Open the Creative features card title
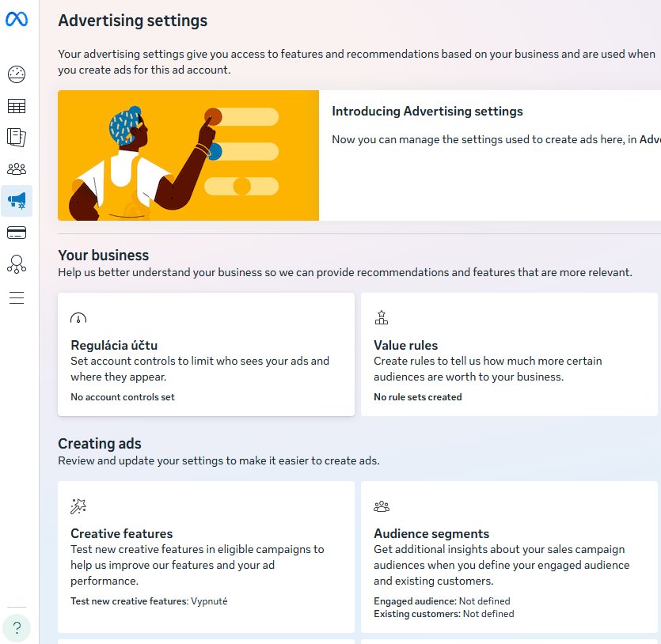The height and width of the screenshot is (644, 661). pos(121,533)
